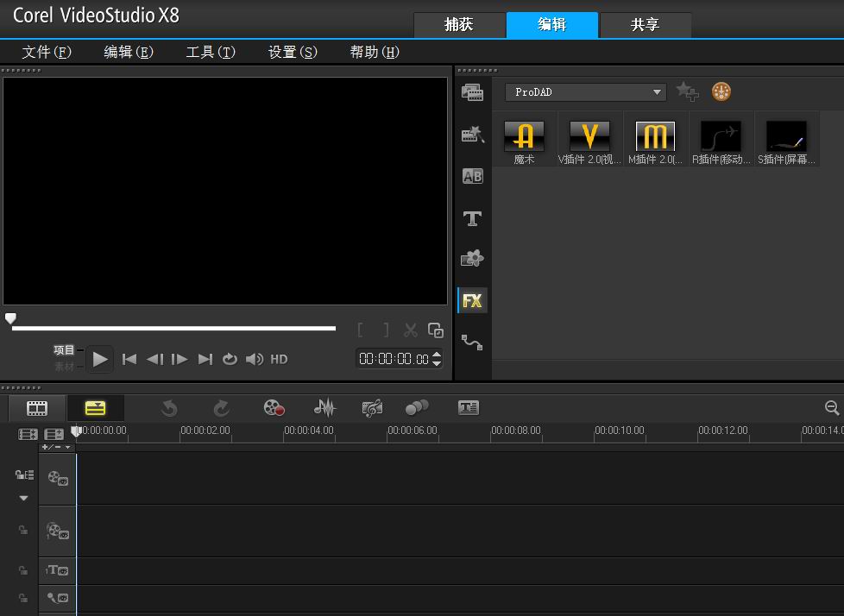Redo the last action
Image resolution: width=844 pixels, height=616 pixels.
(x=221, y=408)
